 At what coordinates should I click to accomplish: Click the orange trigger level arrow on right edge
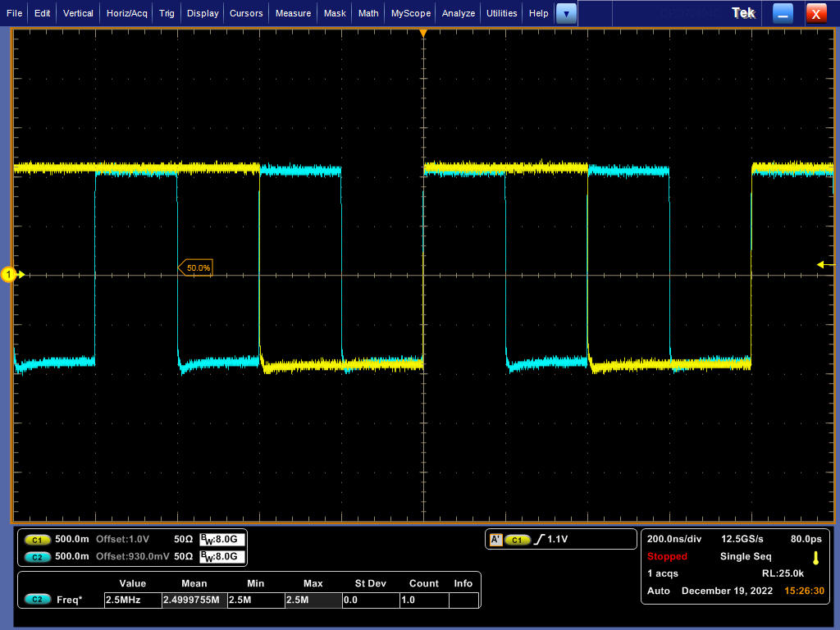click(823, 264)
